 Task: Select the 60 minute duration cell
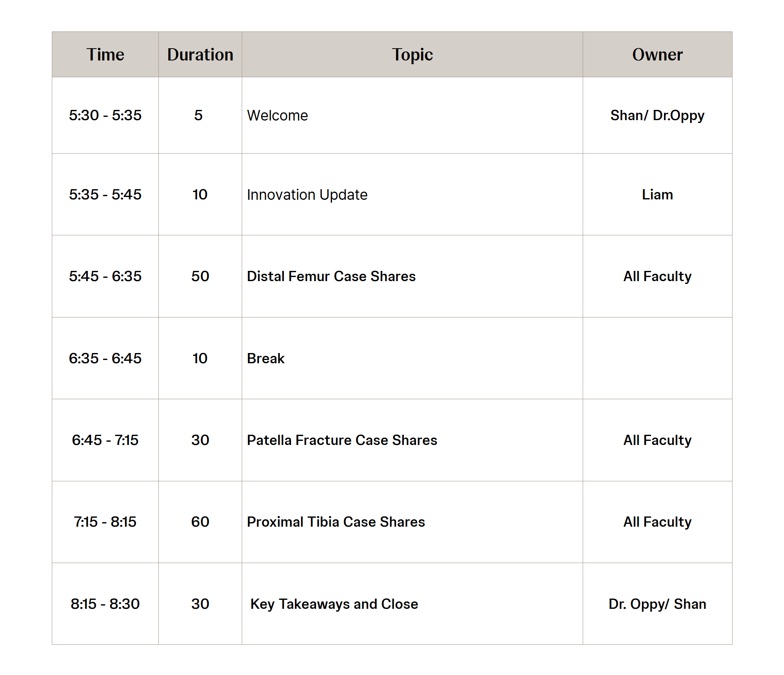pyautogui.click(x=200, y=522)
